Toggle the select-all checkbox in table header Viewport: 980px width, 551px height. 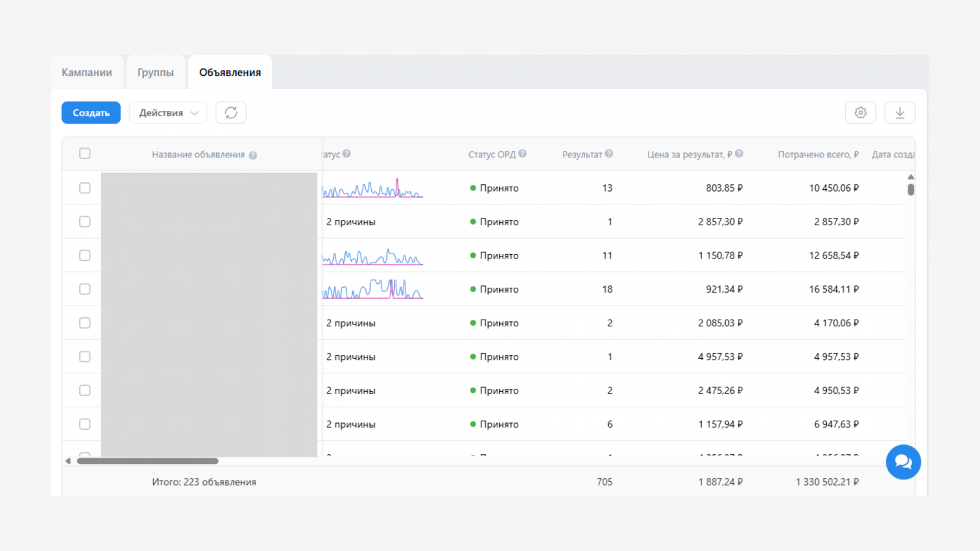click(x=85, y=154)
